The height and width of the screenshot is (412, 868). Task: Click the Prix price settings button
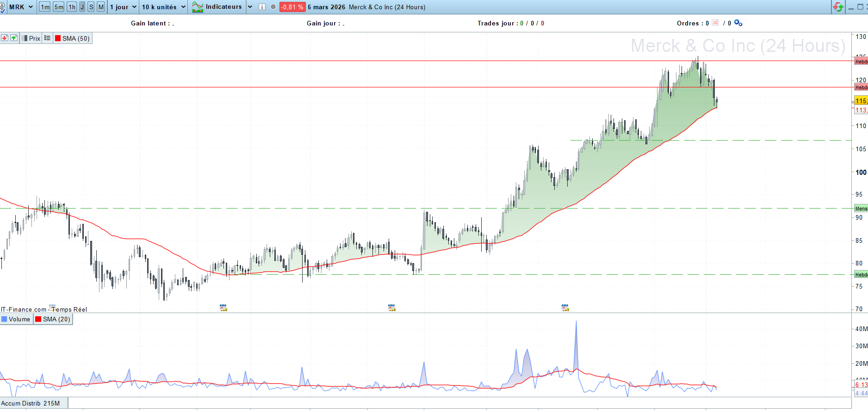point(31,38)
